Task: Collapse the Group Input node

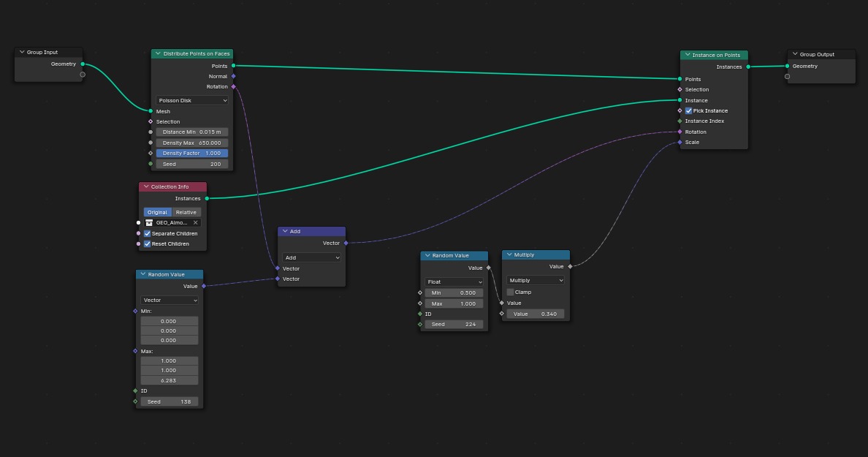Action: click(x=22, y=52)
